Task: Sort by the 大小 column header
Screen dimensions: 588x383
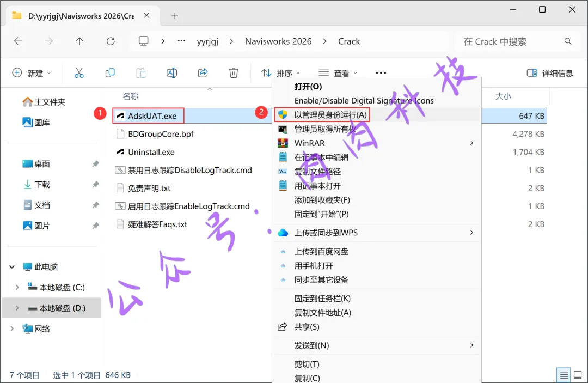Action: [503, 96]
